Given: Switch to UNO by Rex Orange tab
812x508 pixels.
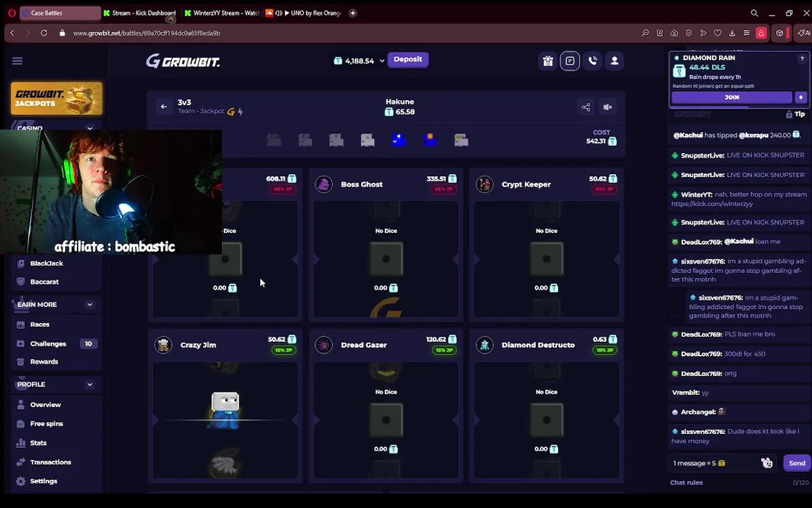Looking at the screenshot, I should (x=304, y=13).
